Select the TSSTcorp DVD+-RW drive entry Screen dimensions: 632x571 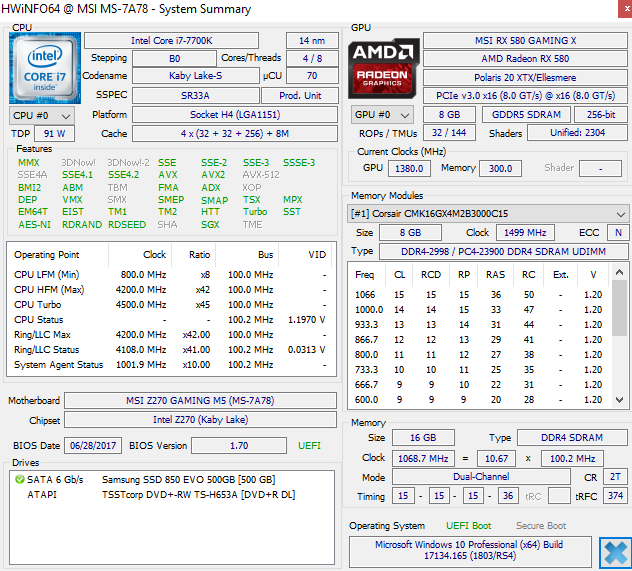172,494
